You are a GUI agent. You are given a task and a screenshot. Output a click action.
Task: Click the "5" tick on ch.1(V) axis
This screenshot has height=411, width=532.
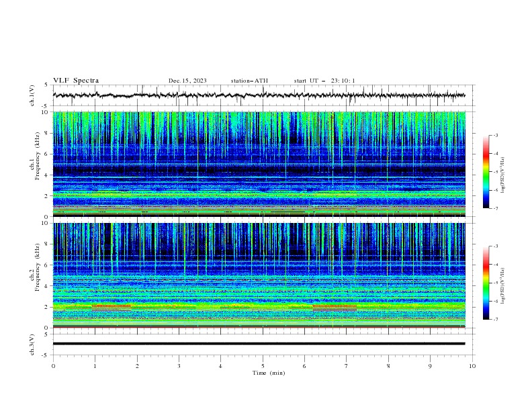46,85
